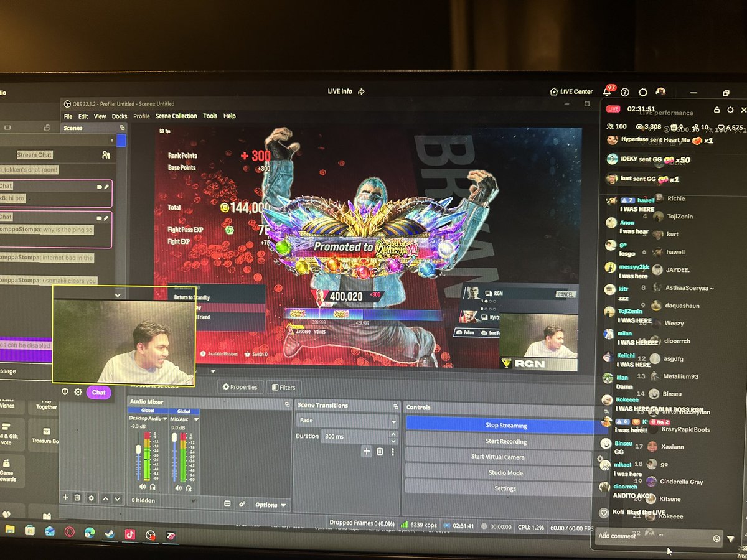Toggle the audio mixer layout icon

point(227,503)
